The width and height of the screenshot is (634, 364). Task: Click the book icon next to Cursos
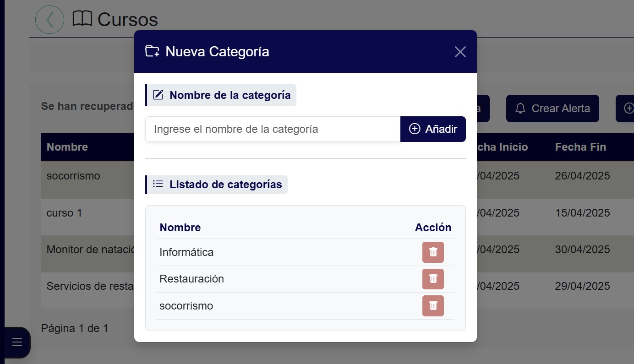82,19
